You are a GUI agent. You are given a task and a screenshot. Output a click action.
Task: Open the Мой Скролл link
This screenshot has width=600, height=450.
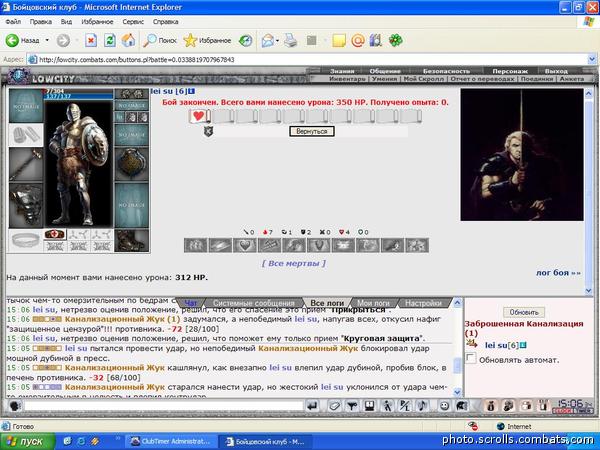click(x=424, y=78)
